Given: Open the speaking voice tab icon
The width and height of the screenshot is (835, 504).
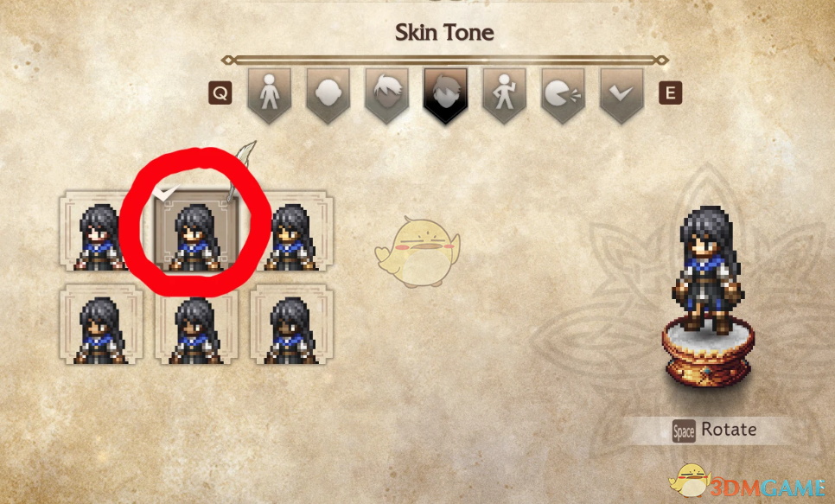Looking at the screenshot, I should pyautogui.click(x=563, y=95).
